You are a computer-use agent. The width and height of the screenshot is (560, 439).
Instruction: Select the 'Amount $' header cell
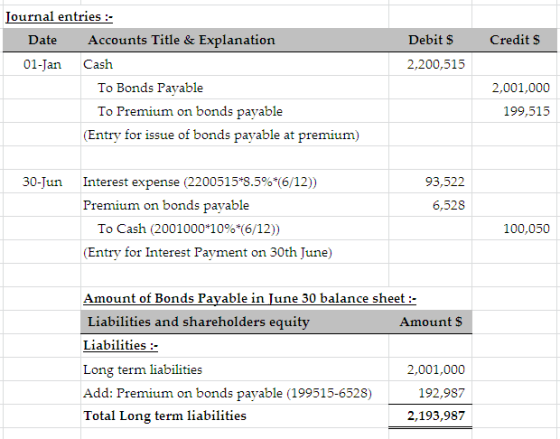[431, 322]
